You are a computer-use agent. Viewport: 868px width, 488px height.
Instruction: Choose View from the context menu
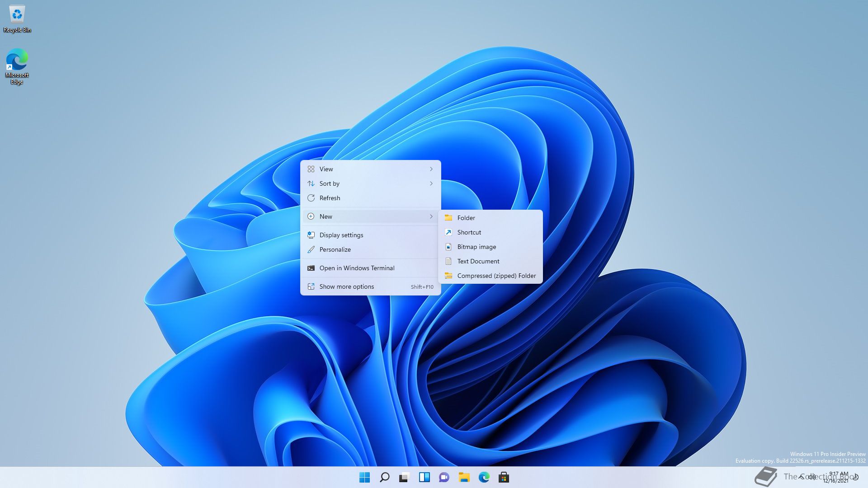point(371,169)
